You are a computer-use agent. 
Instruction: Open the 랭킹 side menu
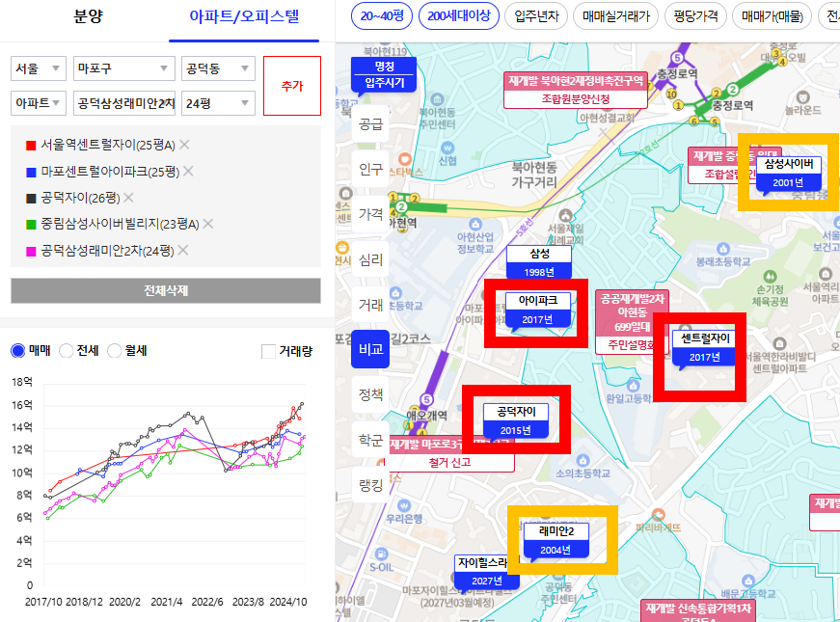click(370, 485)
